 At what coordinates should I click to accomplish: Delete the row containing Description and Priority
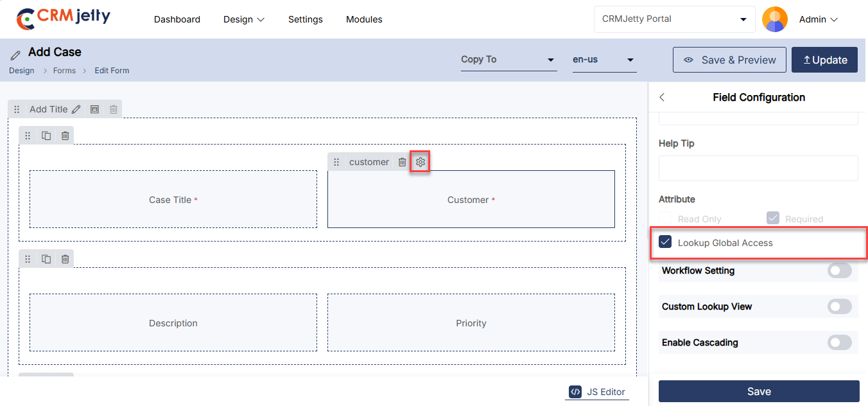point(65,259)
